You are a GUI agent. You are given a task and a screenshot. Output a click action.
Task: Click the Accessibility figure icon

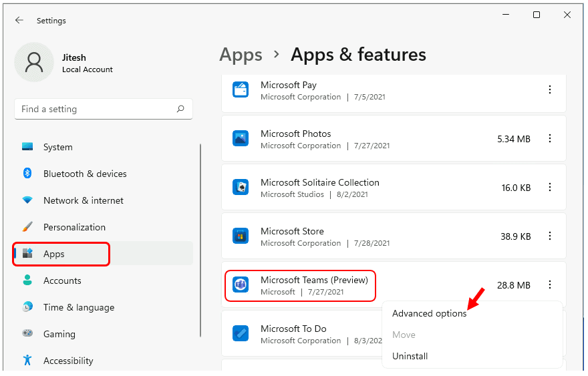tap(27, 360)
